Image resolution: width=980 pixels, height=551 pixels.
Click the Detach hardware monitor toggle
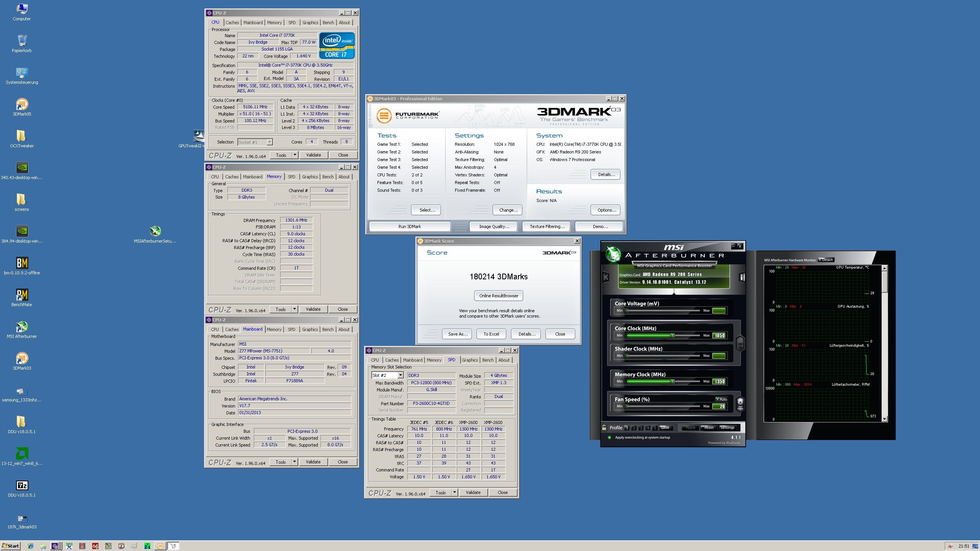[826, 260]
